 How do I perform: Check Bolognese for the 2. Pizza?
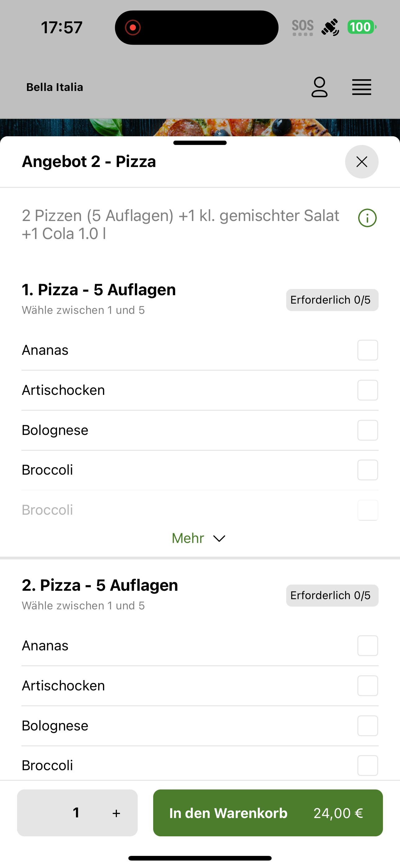point(368,726)
